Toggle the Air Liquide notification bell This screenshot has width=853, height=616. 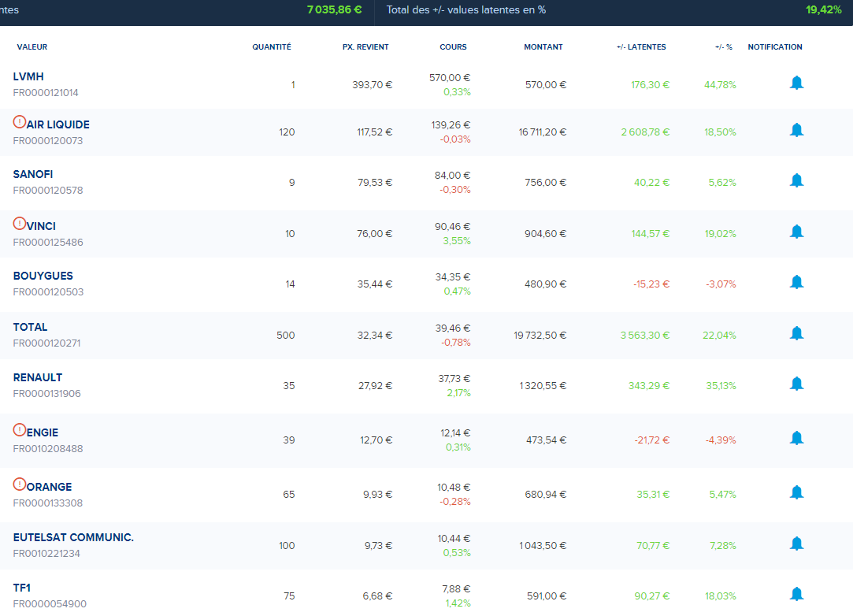pos(796,130)
